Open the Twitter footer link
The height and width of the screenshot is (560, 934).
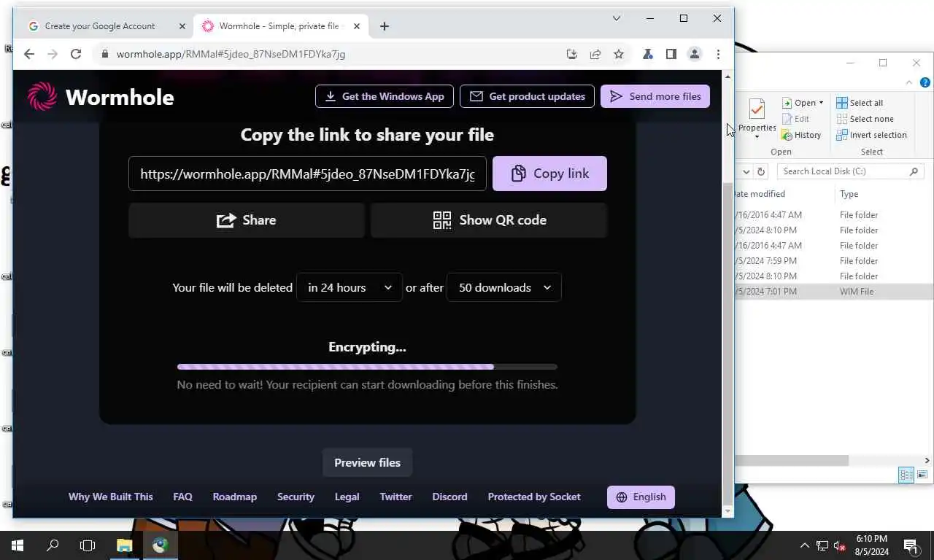395,497
